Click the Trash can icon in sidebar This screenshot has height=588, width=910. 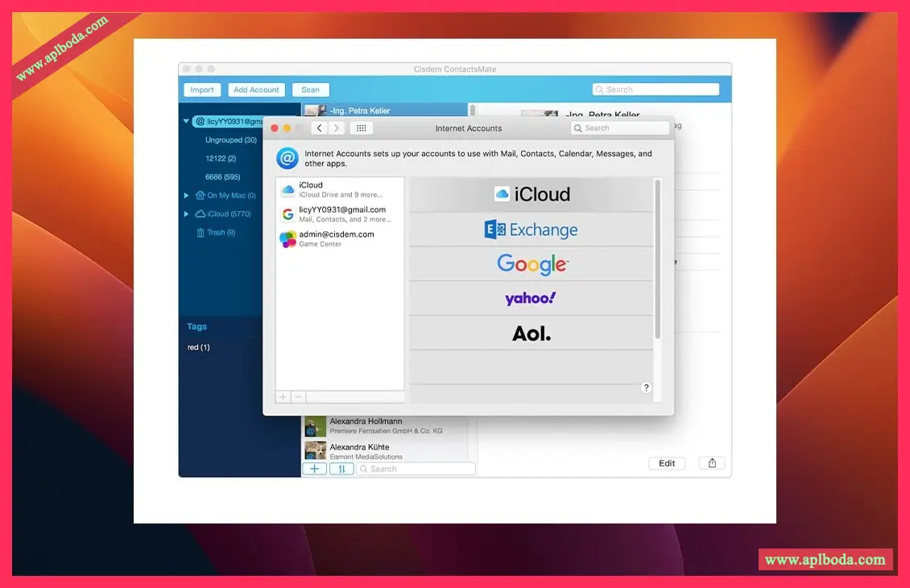coord(201,233)
